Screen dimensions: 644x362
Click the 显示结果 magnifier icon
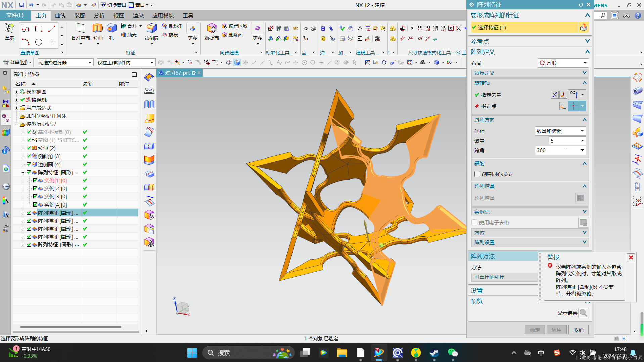584,313
